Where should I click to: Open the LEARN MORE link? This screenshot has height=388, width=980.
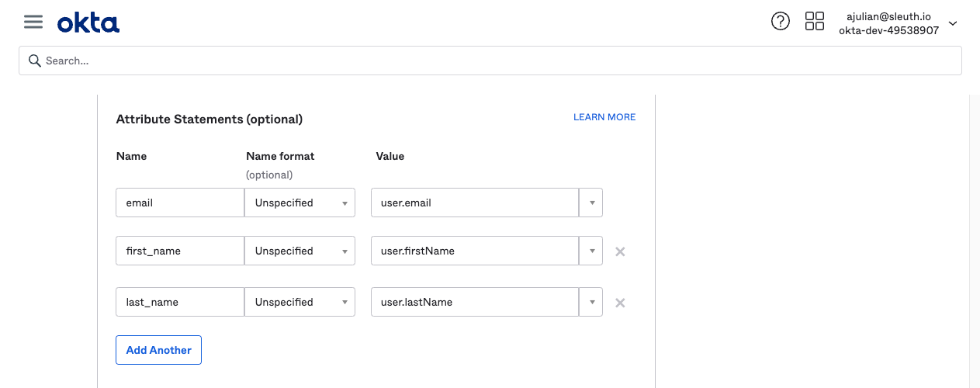[604, 117]
